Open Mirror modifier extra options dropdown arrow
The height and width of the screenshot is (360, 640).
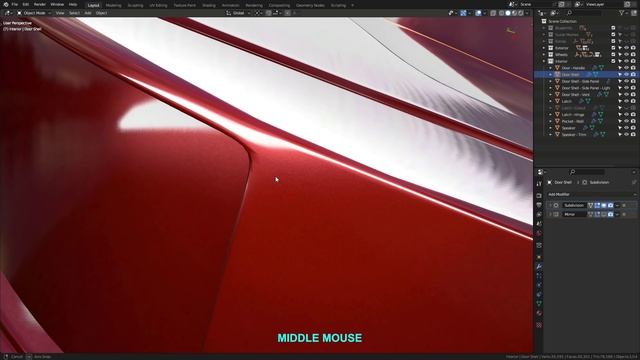click(617, 214)
